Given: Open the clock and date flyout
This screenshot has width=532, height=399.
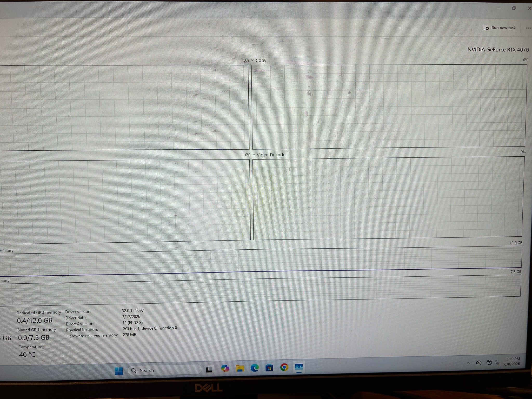Looking at the screenshot, I should (x=512, y=361).
